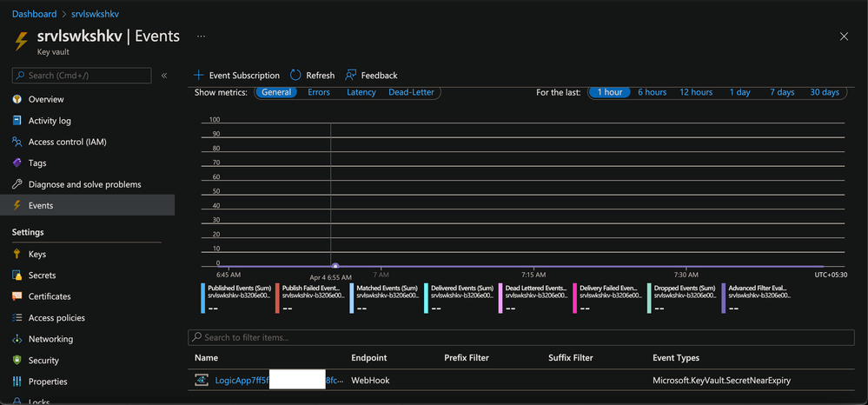Click the srvlswkshkv breadcrumb link
This screenshot has width=868, height=405.
coord(96,14)
